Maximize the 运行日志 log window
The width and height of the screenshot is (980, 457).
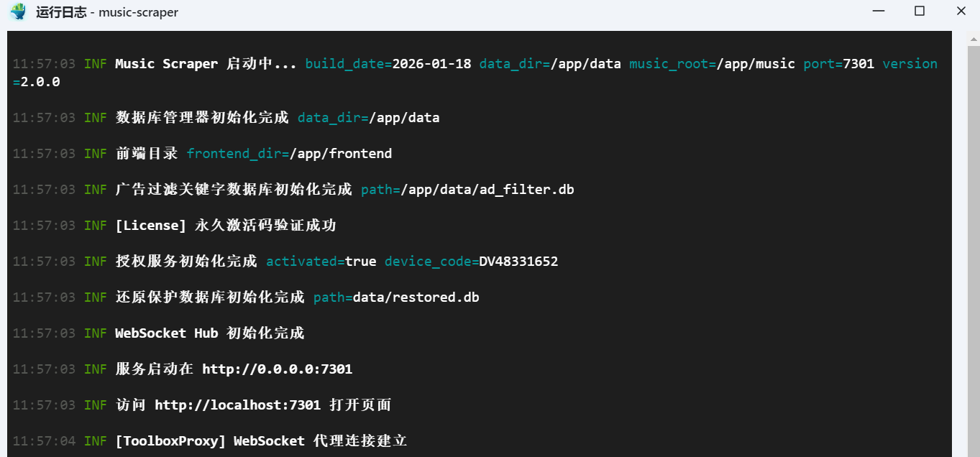click(x=920, y=11)
